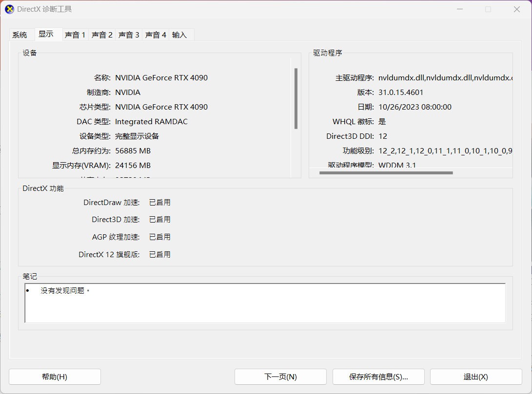Click the 56885 MB total memory value
532x394 pixels.
133,151
